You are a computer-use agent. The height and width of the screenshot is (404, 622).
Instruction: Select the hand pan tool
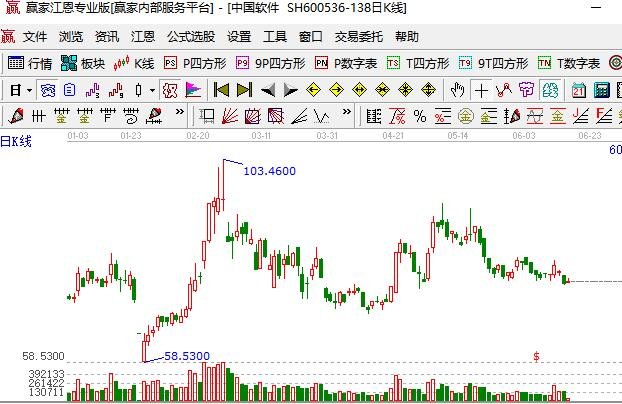tap(457, 90)
